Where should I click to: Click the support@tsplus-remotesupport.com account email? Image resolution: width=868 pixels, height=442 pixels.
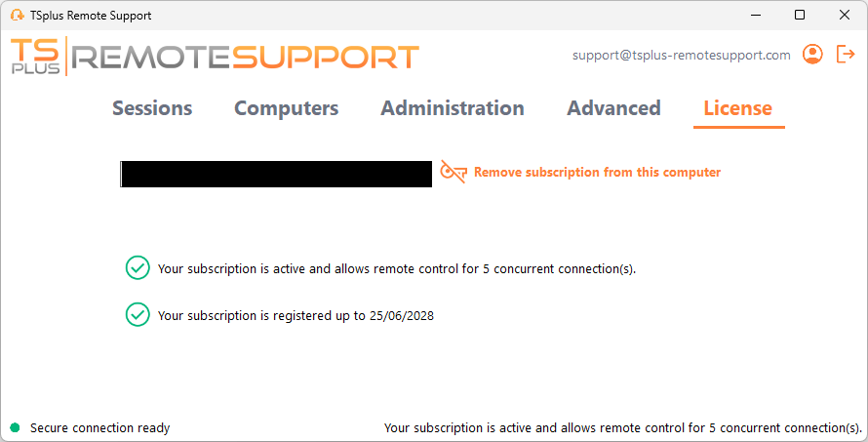click(x=681, y=56)
